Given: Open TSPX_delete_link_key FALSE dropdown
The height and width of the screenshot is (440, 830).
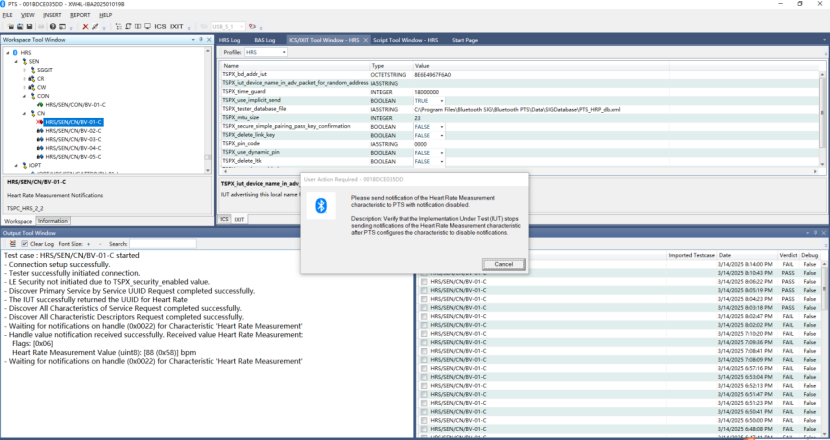Looking at the screenshot, I should click(x=442, y=136).
